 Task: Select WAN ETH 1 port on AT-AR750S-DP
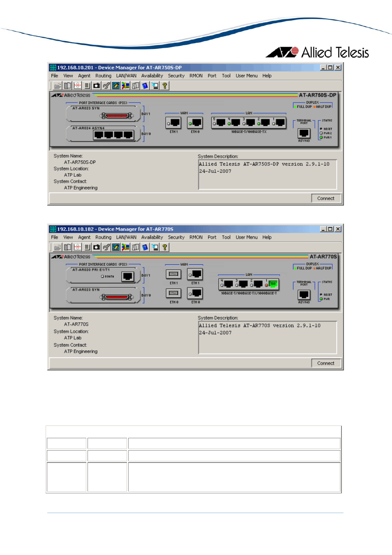(x=174, y=123)
